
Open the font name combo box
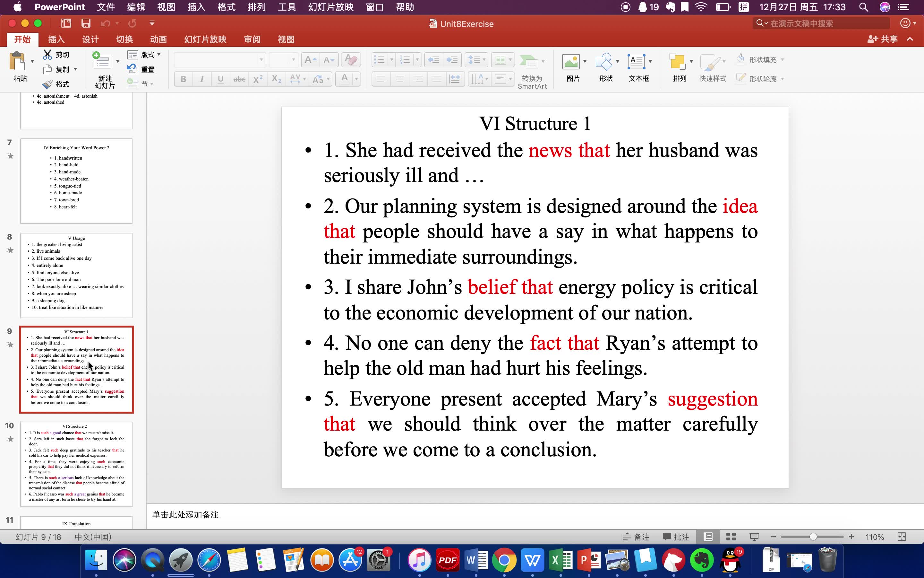click(220, 60)
